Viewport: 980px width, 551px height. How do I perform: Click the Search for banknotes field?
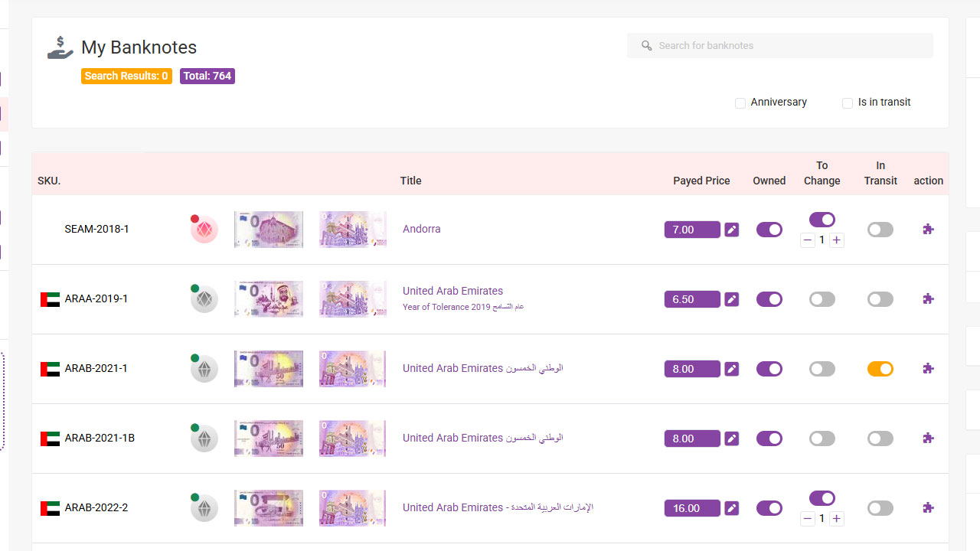tap(779, 46)
